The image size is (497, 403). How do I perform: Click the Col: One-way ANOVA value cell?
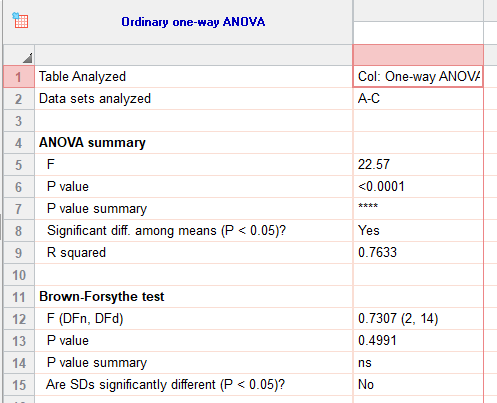click(418, 77)
